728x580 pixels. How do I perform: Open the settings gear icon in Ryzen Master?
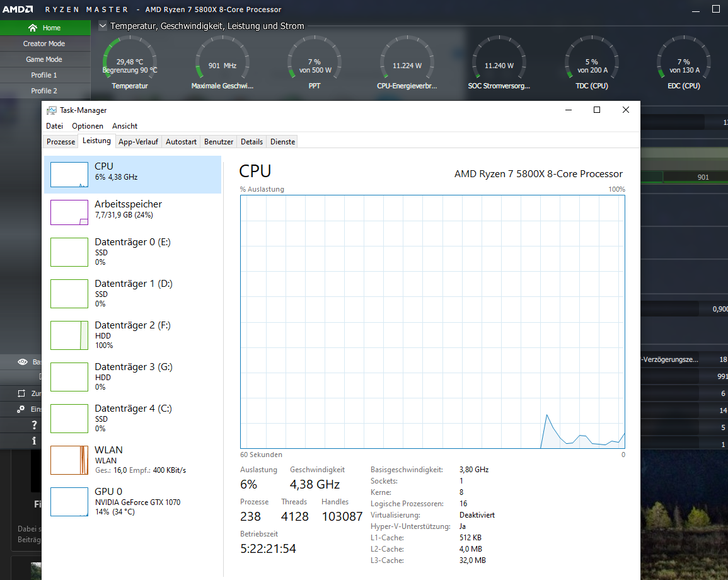[21, 409]
